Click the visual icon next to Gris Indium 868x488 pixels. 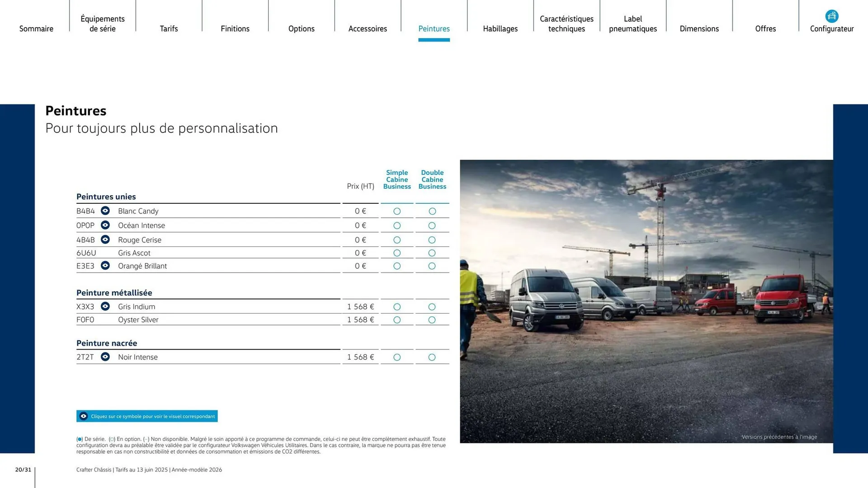point(105,306)
